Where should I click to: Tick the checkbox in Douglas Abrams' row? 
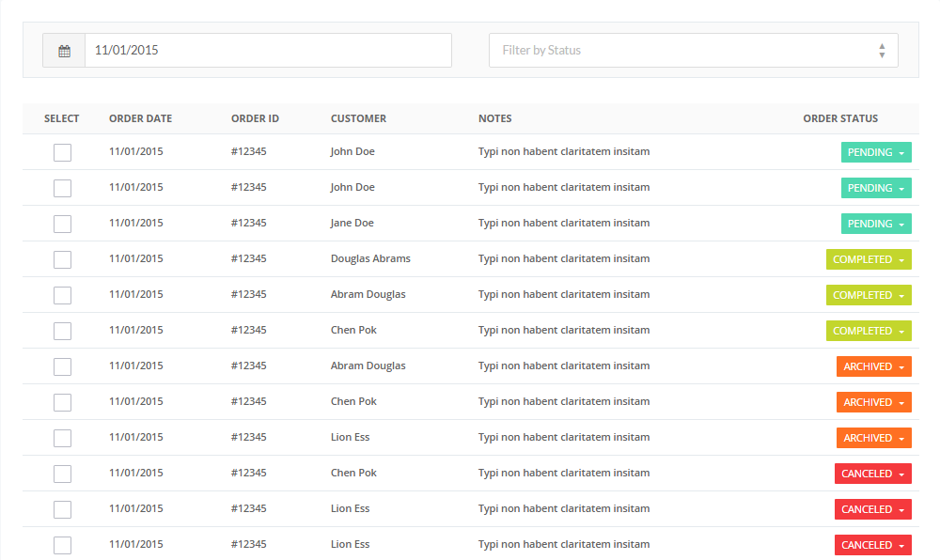[62, 259]
